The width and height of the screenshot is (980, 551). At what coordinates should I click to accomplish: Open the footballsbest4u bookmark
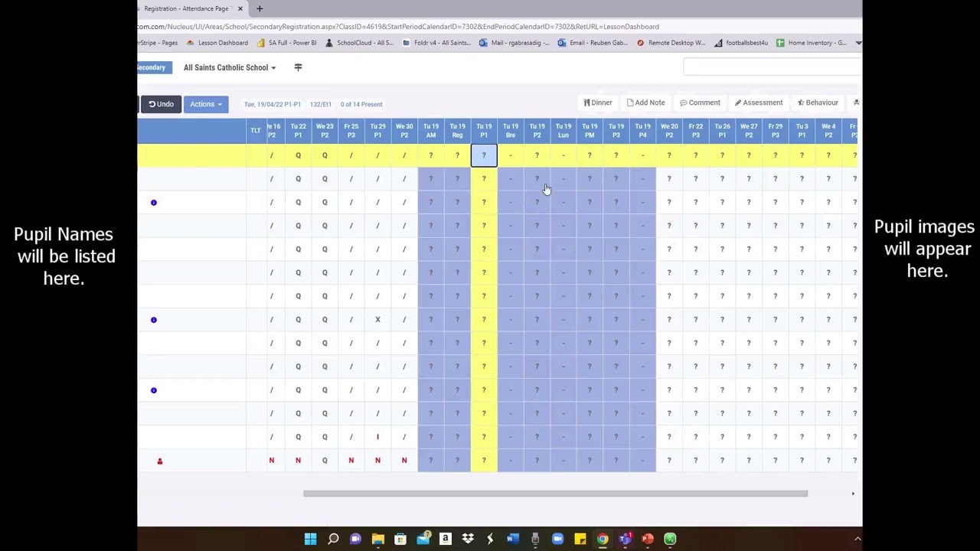[741, 43]
